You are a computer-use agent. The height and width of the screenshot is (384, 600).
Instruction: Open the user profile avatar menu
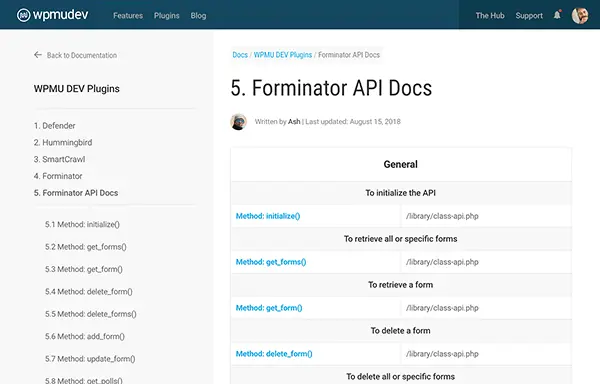click(580, 15)
